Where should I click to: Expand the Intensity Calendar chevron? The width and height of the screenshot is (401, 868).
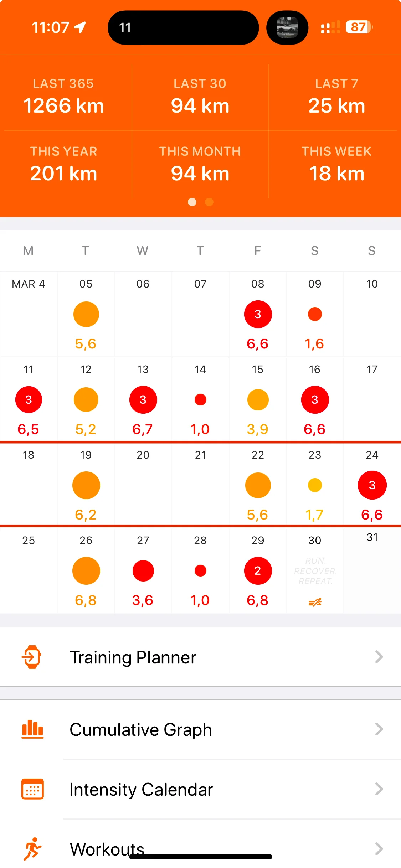(379, 789)
